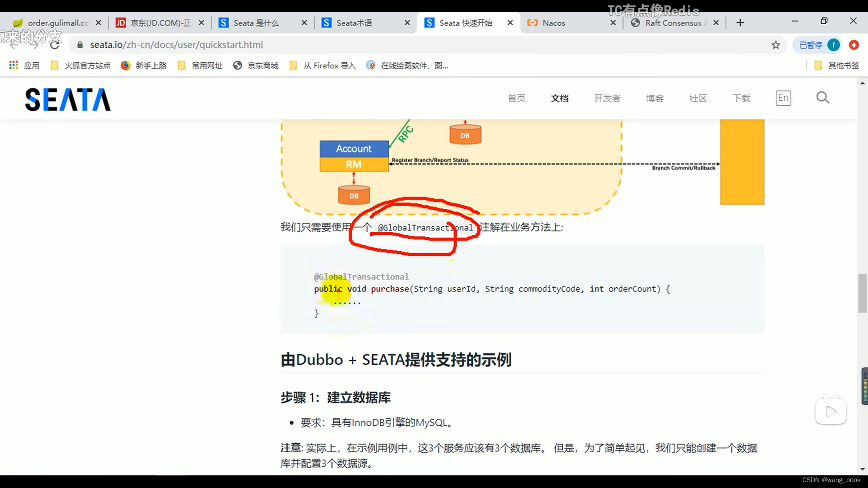Open the 火狐官方站点 bookmark folder

point(81,66)
